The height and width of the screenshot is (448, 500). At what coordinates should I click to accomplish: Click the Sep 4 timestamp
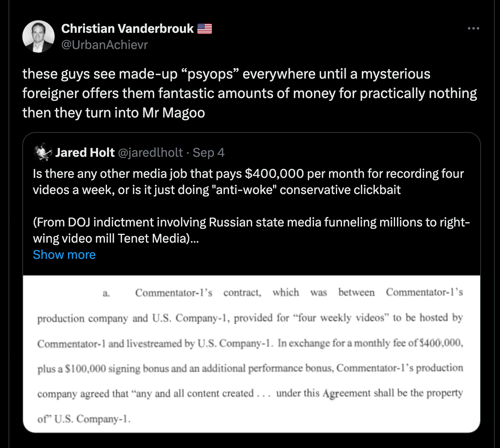pos(209,152)
